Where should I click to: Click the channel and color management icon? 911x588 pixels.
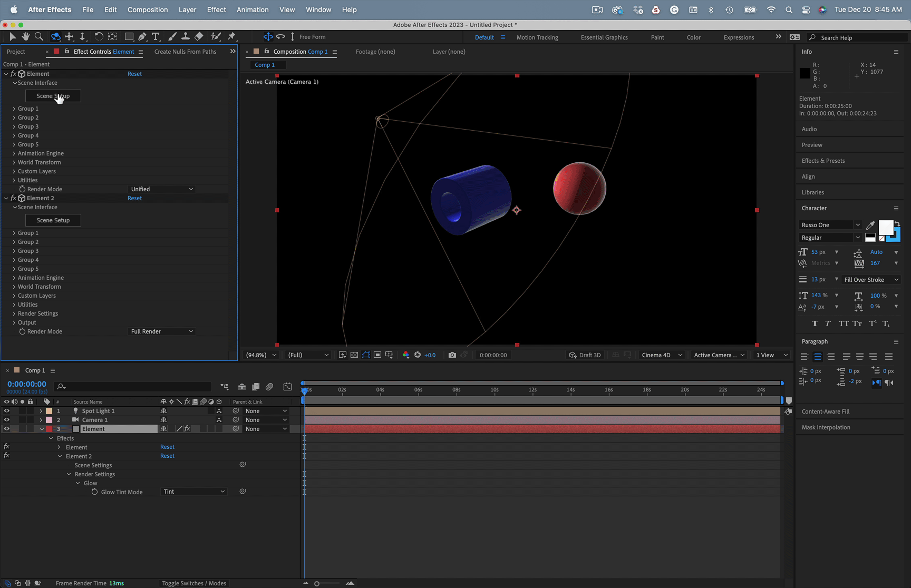[406, 355]
